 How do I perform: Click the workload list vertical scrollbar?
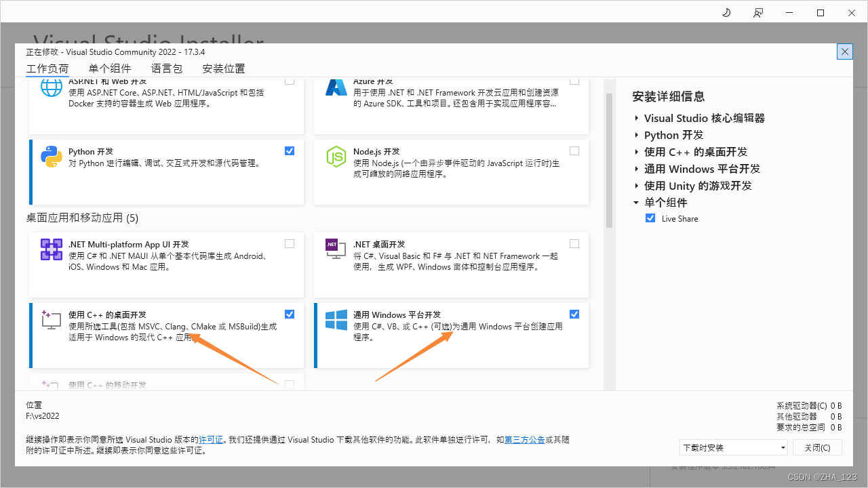pyautogui.click(x=609, y=159)
